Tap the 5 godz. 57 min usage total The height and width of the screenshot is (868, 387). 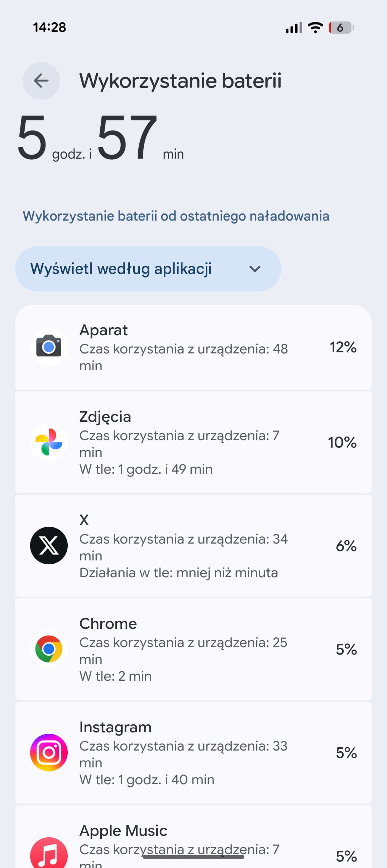[x=100, y=138]
